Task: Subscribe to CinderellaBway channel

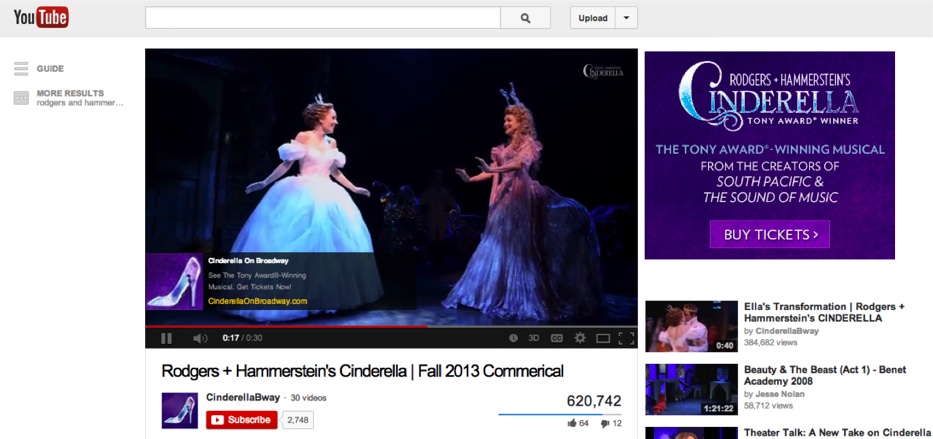Action: (242, 420)
